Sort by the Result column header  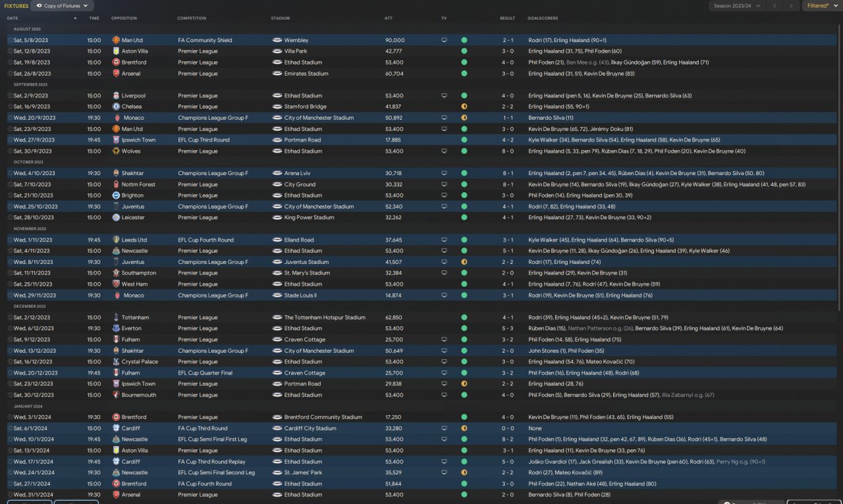coord(507,18)
